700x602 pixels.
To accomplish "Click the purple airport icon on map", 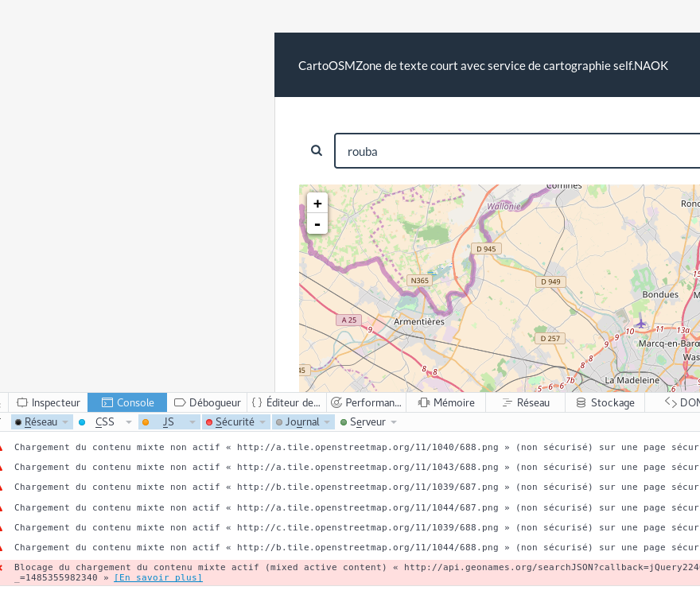I will click(642, 324).
